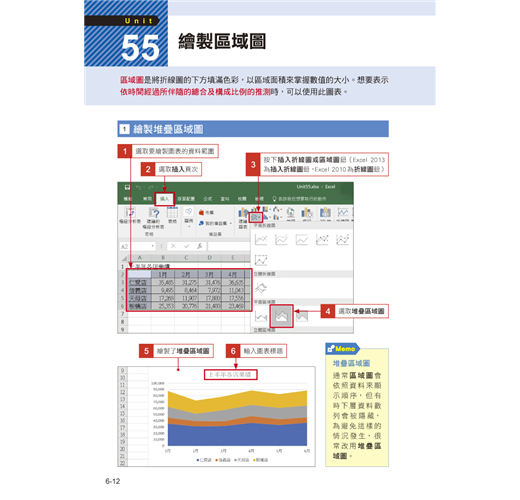Image resolution: width=520 pixels, height=500 pixels.
Task: Open the Table icon in the ribbon
Action: (x=172, y=215)
